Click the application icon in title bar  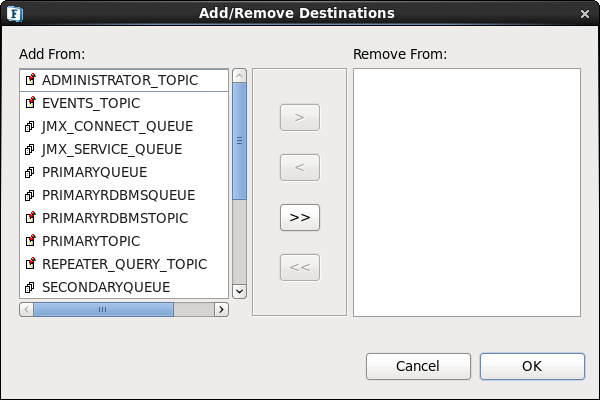(15, 14)
